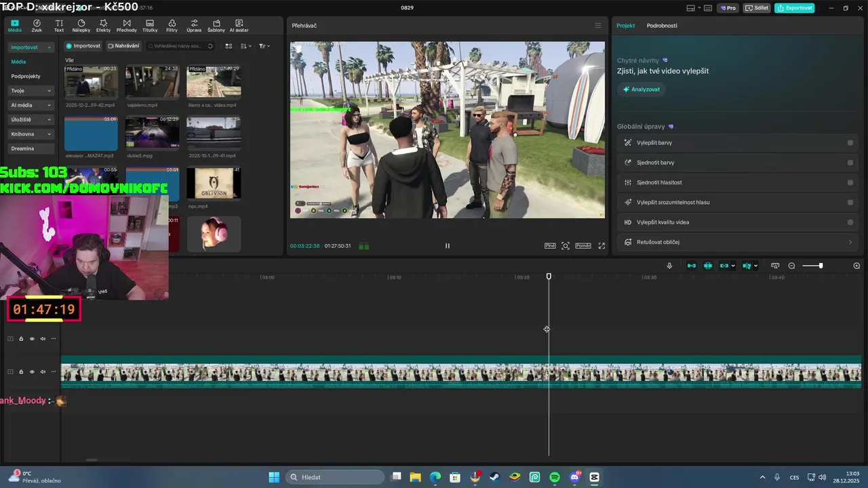The image size is (868, 488).
Task: Open more options on the empty upper track
Action: pyautogui.click(x=54, y=339)
